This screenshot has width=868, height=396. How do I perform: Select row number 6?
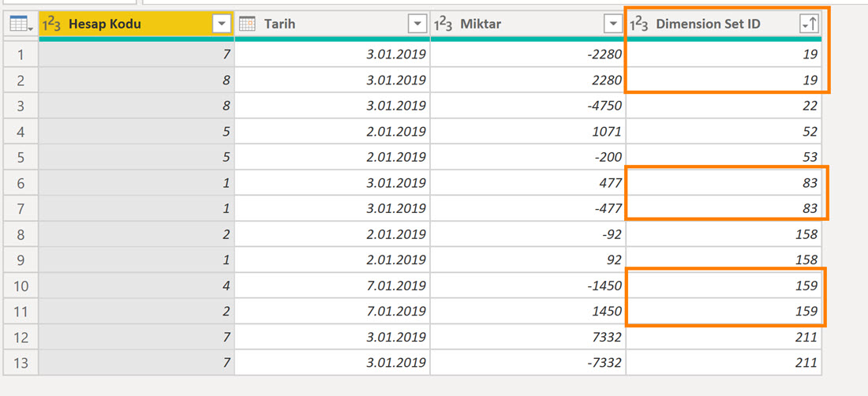[x=21, y=183]
